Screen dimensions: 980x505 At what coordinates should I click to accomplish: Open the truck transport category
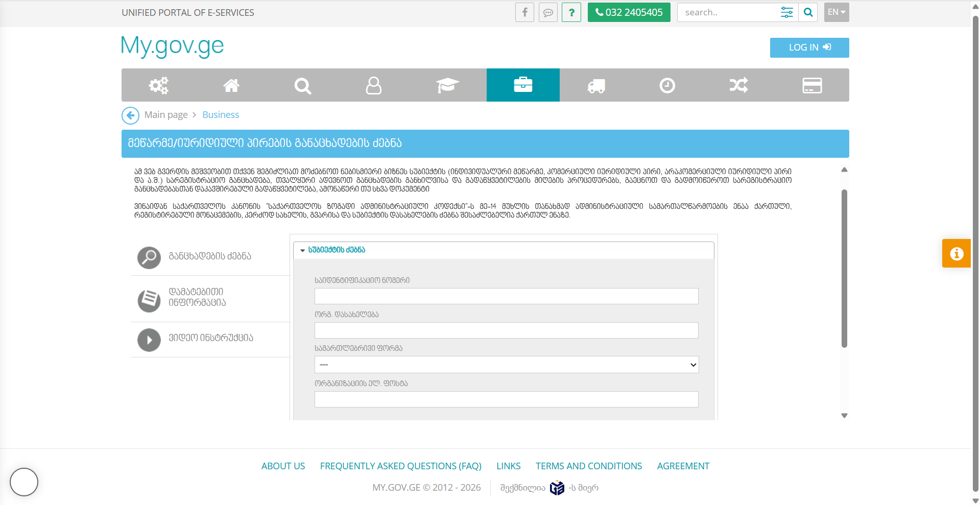point(596,85)
